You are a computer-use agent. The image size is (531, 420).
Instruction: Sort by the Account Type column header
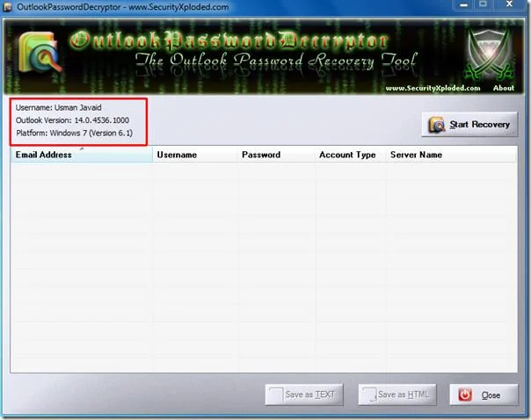pyautogui.click(x=351, y=155)
